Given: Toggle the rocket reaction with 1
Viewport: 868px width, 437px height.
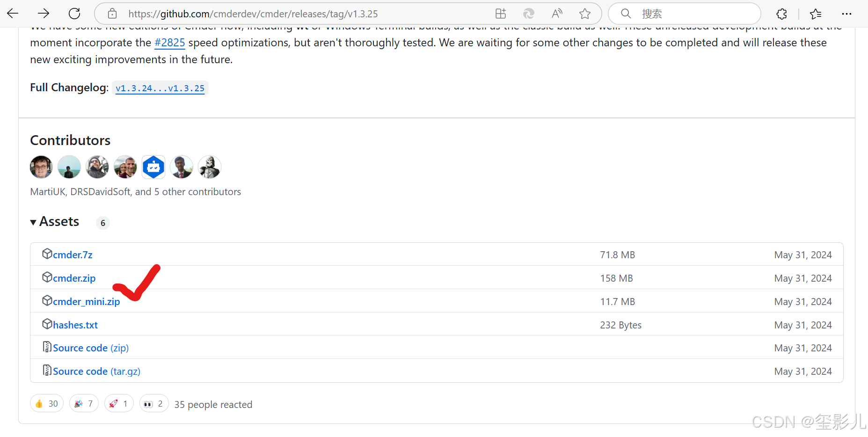Looking at the screenshot, I should tap(119, 403).
